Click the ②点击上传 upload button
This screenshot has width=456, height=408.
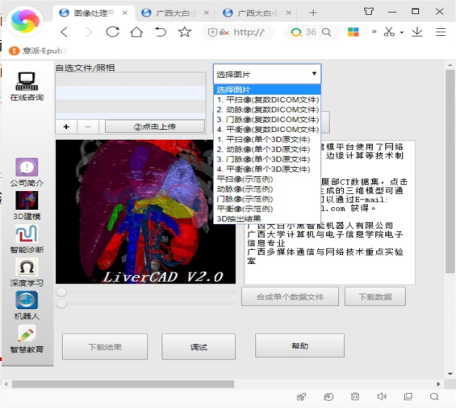(x=155, y=127)
